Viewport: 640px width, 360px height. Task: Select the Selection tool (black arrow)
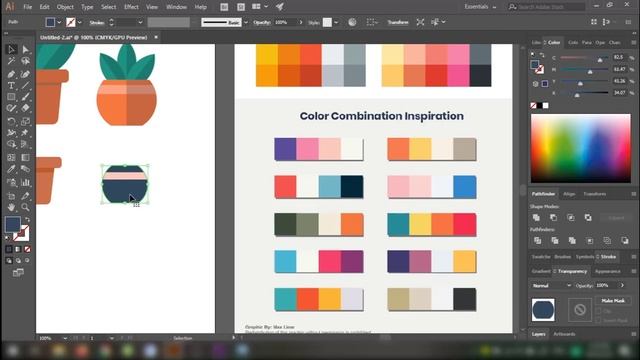[11, 49]
